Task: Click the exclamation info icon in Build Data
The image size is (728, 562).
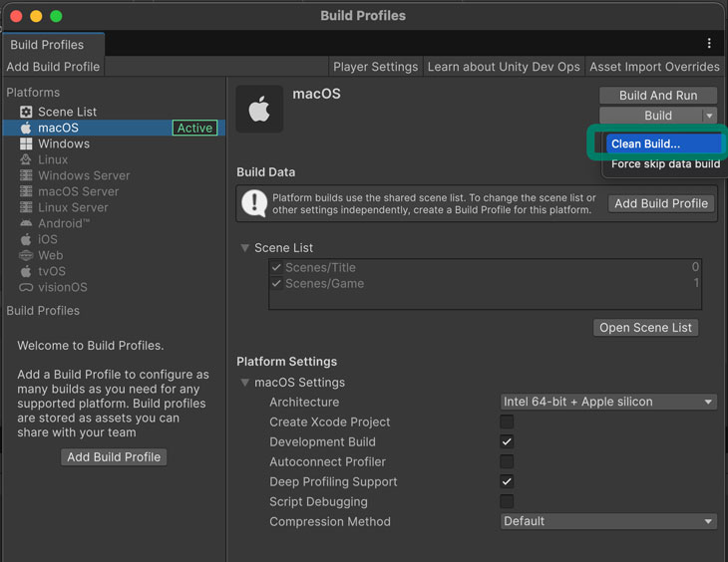Action: pos(254,203)
